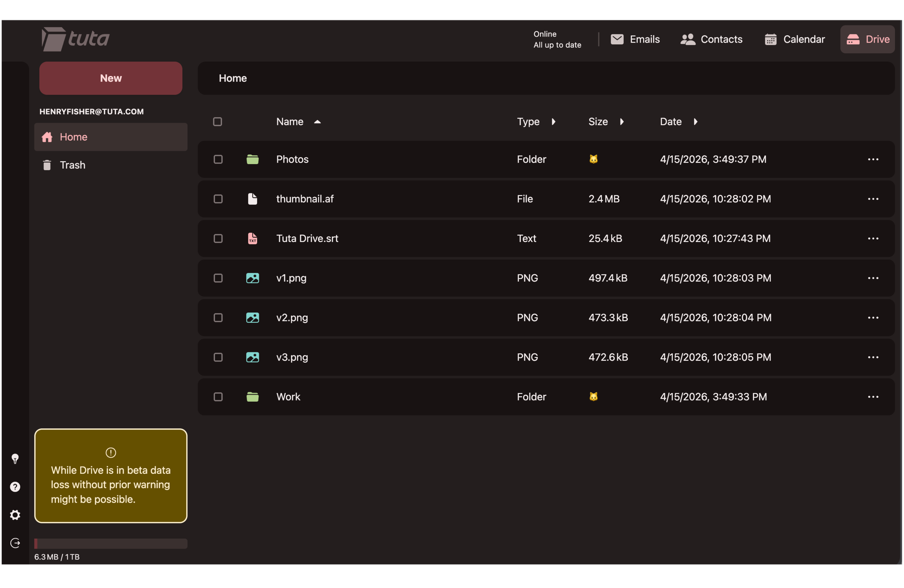Select the v1.png row checkbox
The width and height of the screenshot is (904, 588).
[x=218, y=278]
